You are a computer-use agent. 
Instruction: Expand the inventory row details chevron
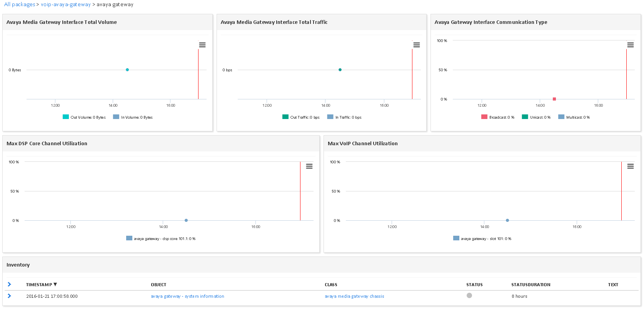click(9, 296)
